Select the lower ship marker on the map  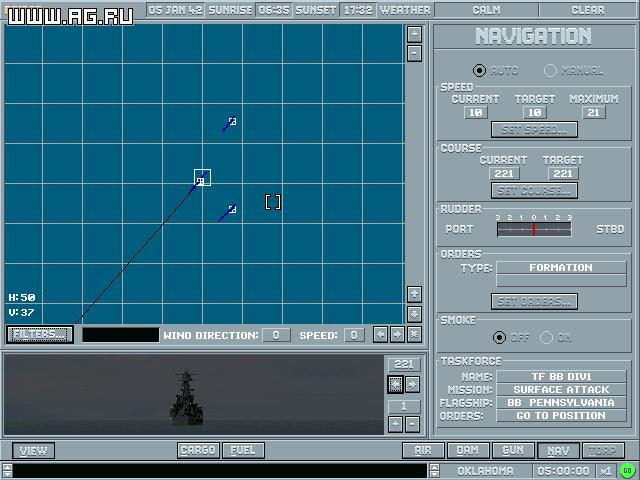232,209
